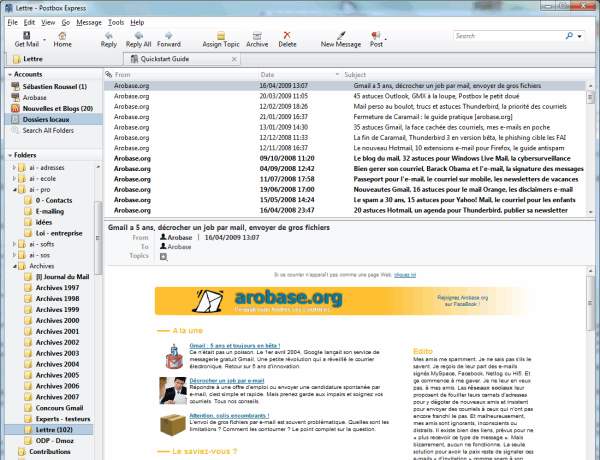Image resolution: width=600 pixels, height=460 pixels.
Task: Click the folder pane scrollbar
Action: click(x=98, y=237)
